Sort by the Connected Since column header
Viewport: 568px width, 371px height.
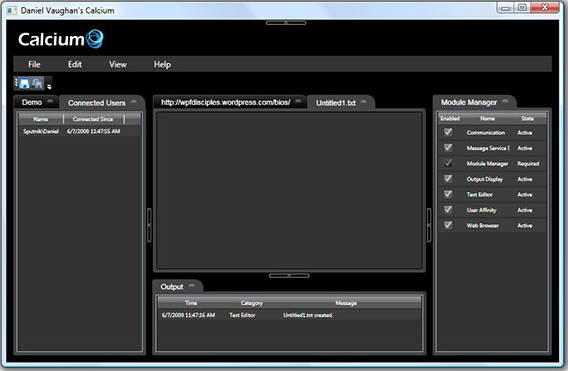[93, 119]
